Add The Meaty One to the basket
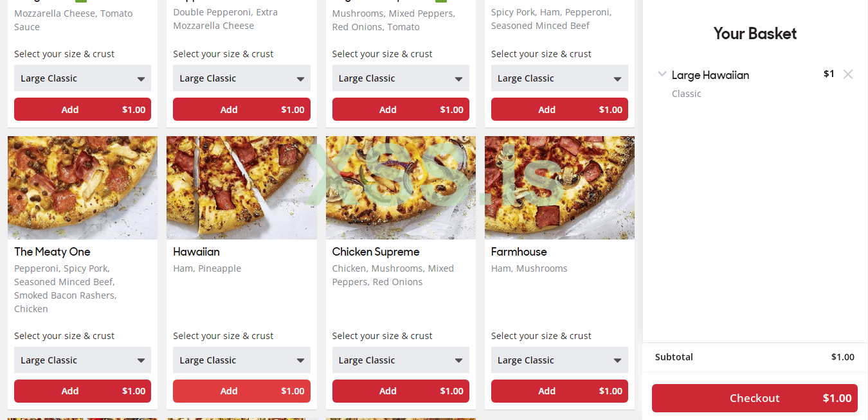The width and height of the screenshot is (868, 420). point(82,391)
